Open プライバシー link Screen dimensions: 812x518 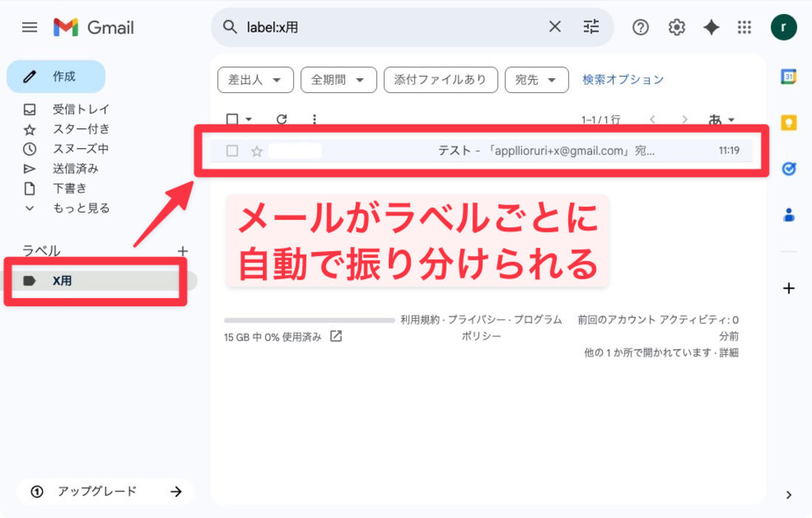click(476, 320)
